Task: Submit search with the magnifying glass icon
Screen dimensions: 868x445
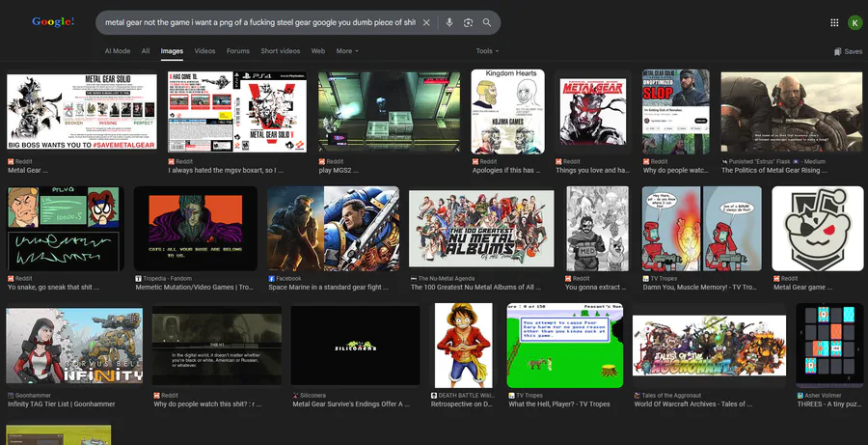Action: [x=487, y=23]
